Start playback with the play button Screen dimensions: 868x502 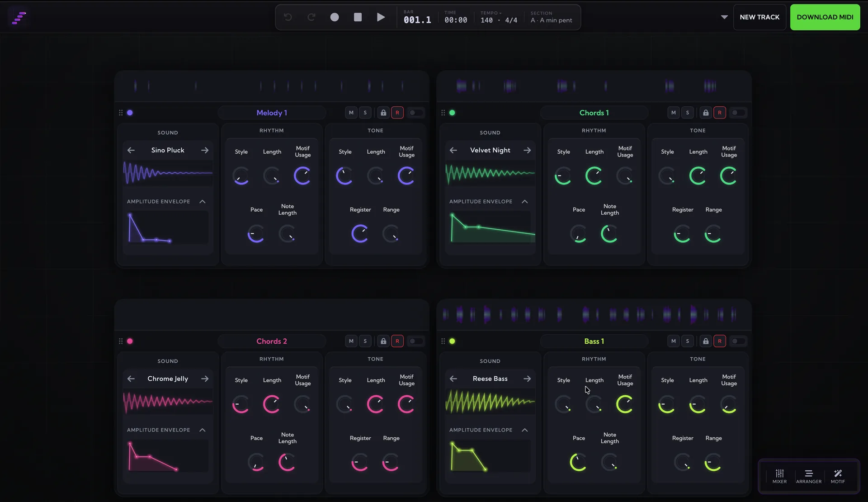381,17
